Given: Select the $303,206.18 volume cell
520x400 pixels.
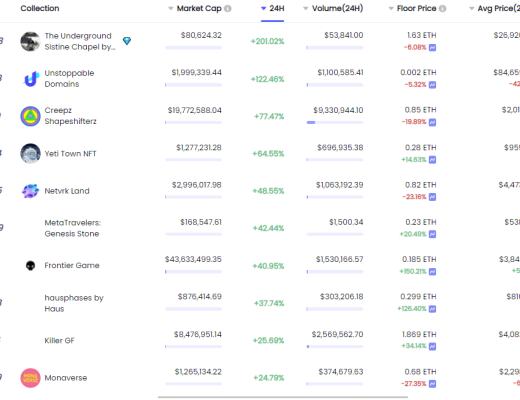Looking at the screenshot, I should click(342, 297).
